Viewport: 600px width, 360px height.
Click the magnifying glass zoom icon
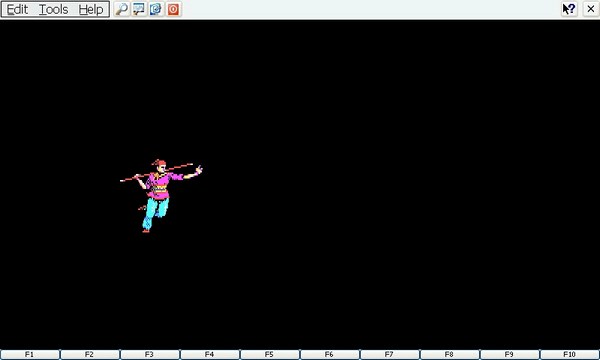pos(122,9)
